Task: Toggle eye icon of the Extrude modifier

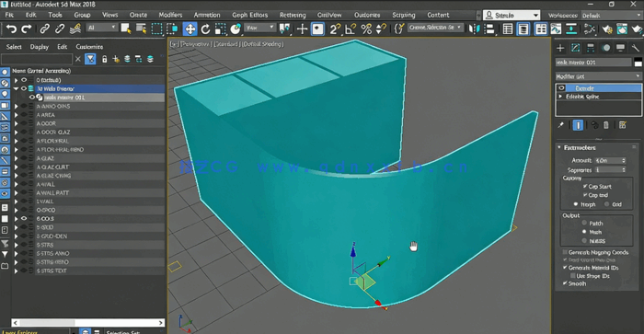Action: click(561, 88)
